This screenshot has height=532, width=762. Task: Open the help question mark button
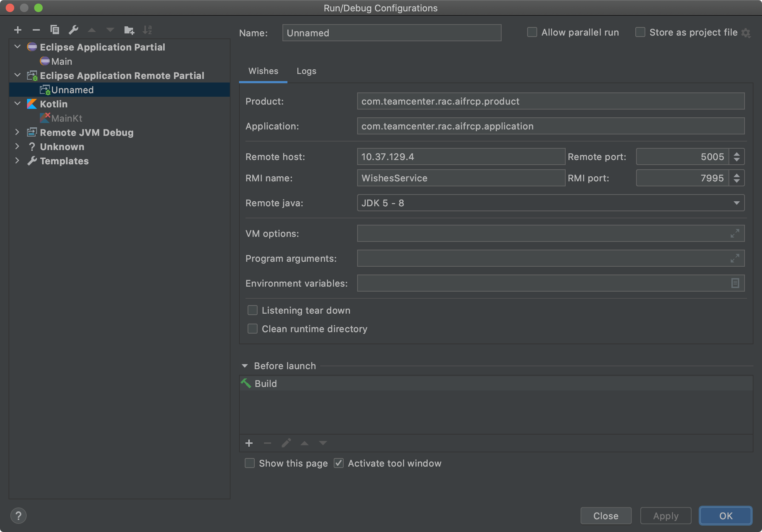18,516
